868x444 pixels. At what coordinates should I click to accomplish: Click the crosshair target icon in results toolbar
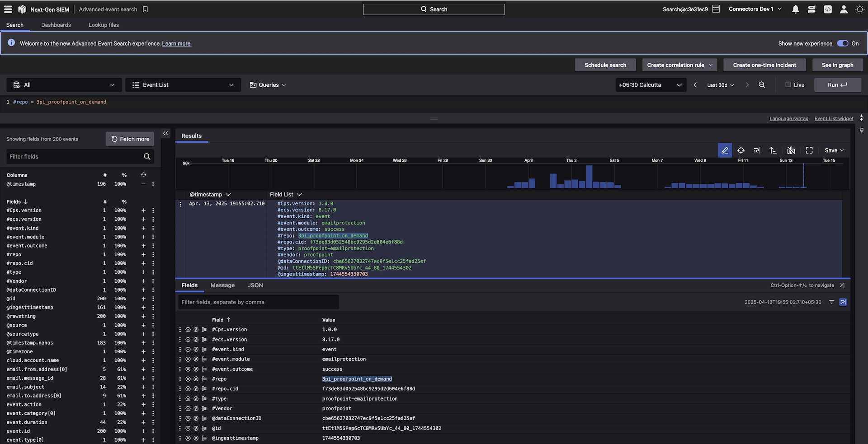[x=741, y=150]
